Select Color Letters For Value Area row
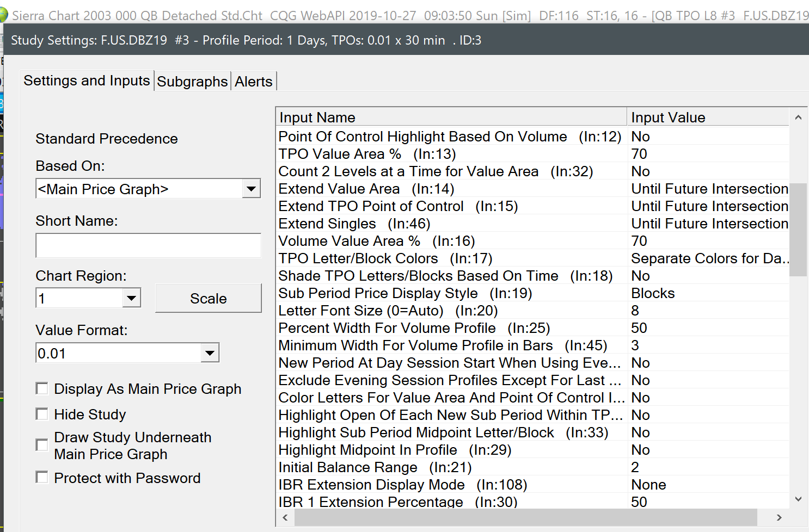 [x=532, y=398]
